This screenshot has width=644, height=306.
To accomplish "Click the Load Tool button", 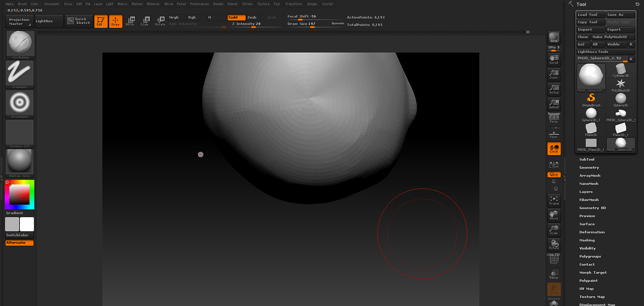I will pyautogui.click(x=590, y=14).
